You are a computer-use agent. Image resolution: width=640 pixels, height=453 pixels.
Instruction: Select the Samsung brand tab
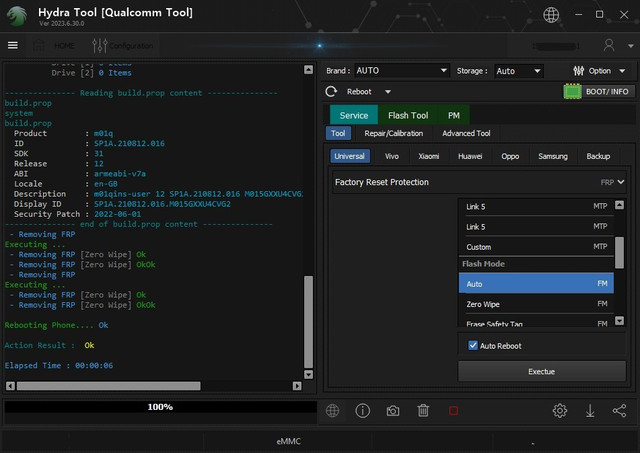click(x=553, y=156)
